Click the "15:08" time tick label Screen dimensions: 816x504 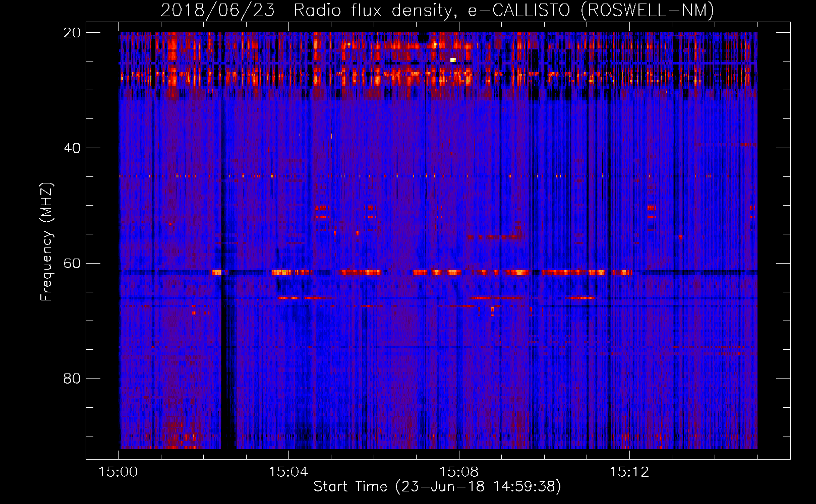pos(459,472)
